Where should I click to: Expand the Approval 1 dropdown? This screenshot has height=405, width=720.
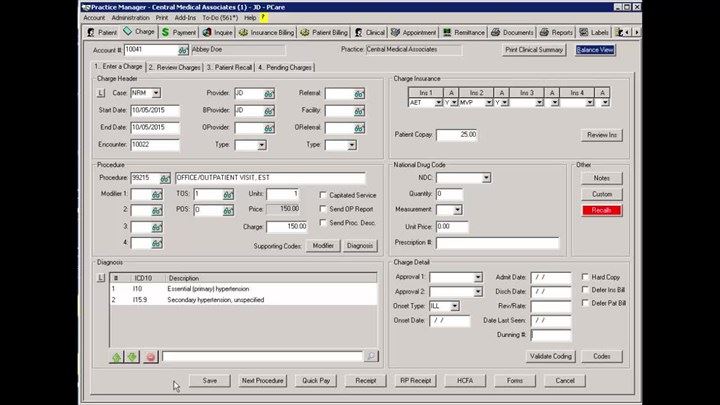click(478, 277)
